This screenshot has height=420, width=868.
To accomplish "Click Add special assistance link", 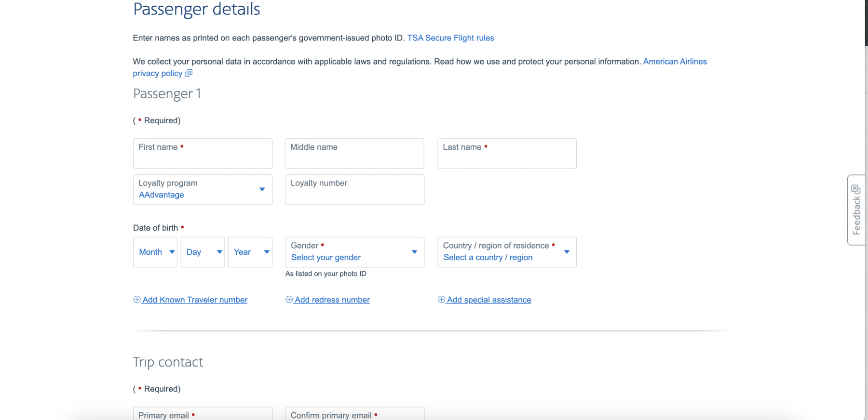I will [x=489, y=300].
